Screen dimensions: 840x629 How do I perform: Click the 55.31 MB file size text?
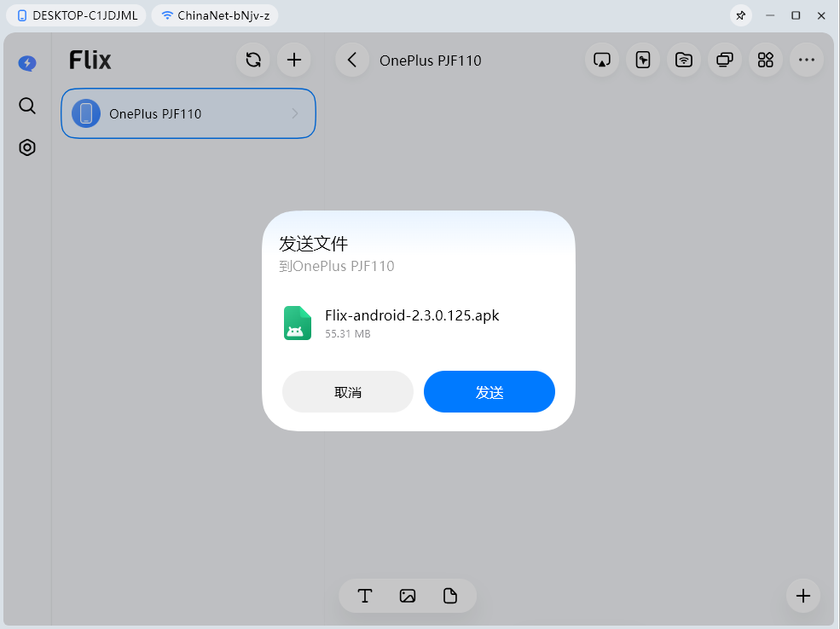[x=348, y=333]
